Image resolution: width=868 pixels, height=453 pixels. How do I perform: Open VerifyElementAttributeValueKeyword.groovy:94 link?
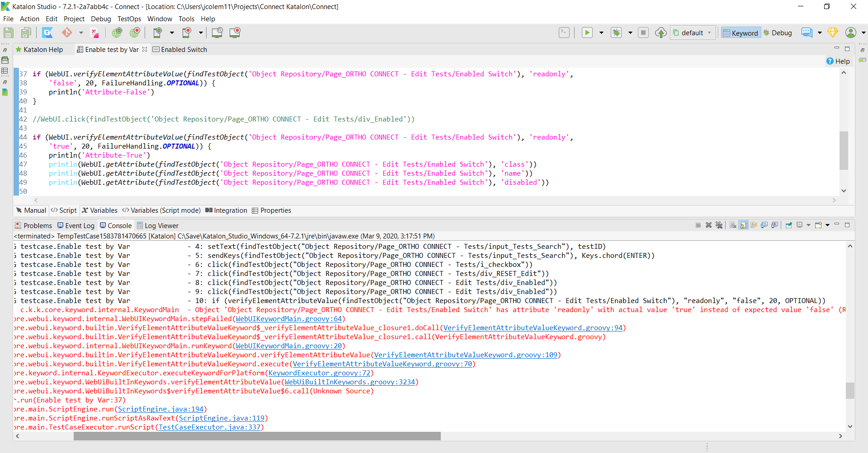[533, 328]
